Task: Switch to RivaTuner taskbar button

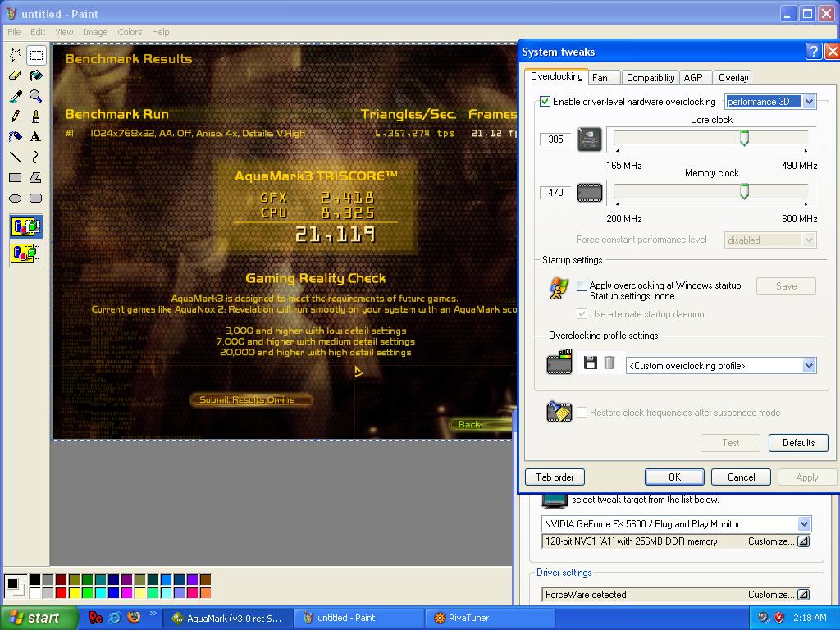Action: (490, 619)
